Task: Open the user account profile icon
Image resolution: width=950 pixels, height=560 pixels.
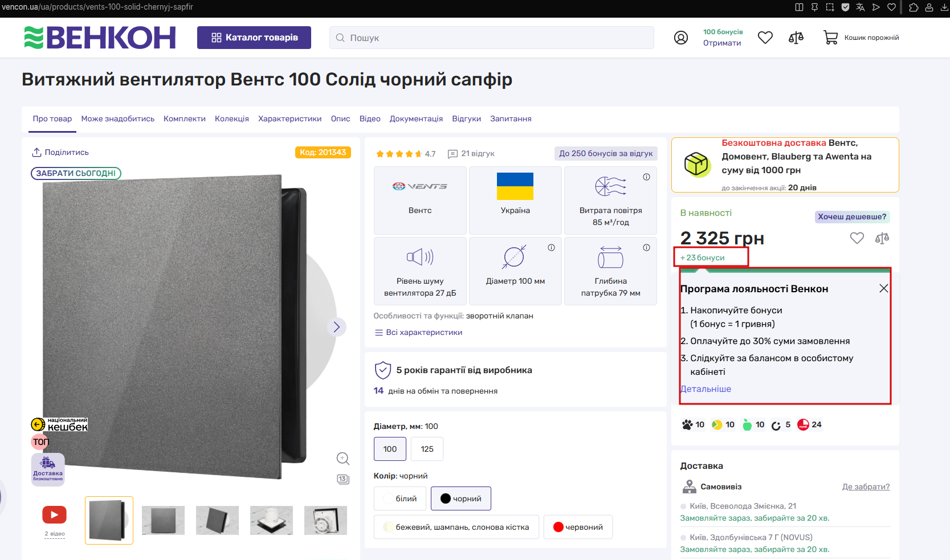Action: tap(681, 38)
